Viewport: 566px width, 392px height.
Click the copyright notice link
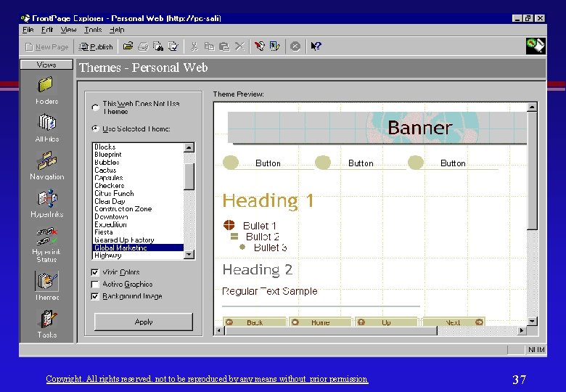click(207, 379)
